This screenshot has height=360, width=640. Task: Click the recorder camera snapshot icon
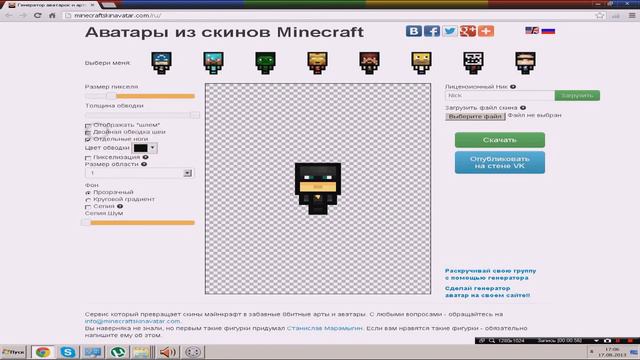(607, 340)
